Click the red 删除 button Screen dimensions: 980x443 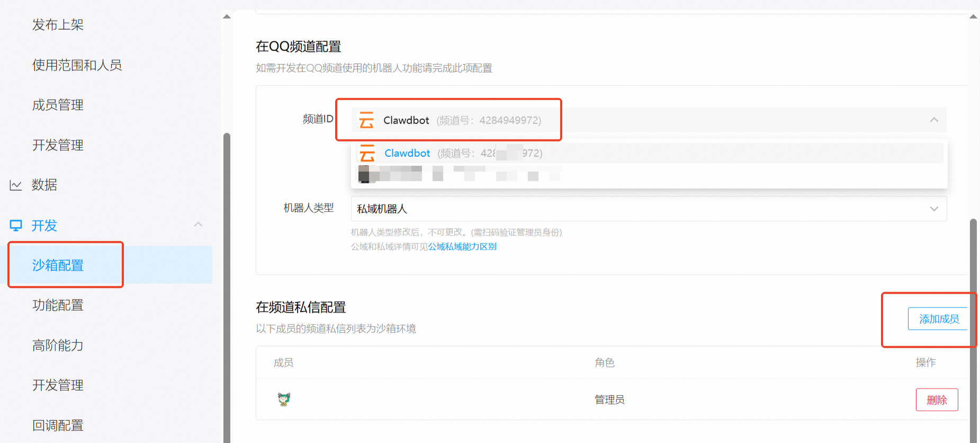pyautogui.click(x=937, y=400)
